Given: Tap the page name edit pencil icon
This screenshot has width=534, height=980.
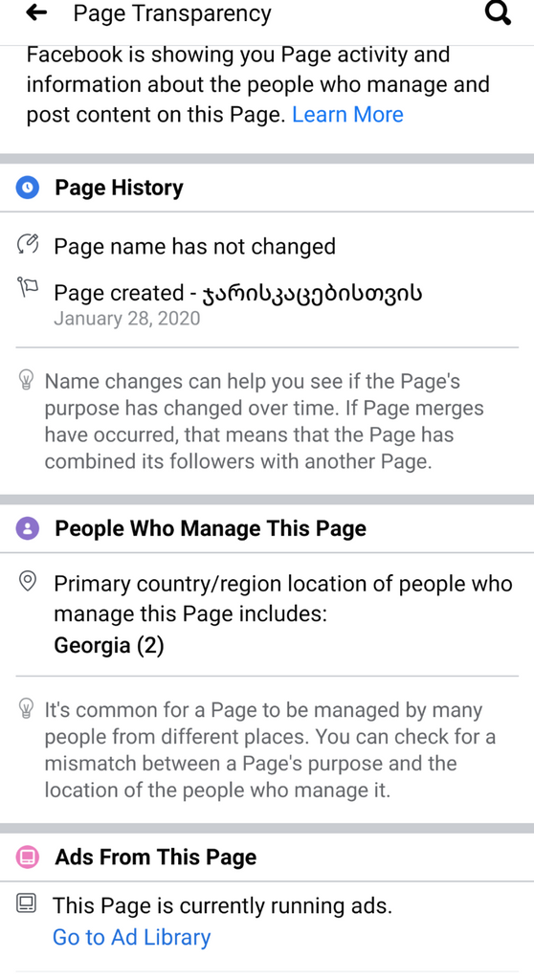Looking at the screenshot, I should tap(28, 245).
